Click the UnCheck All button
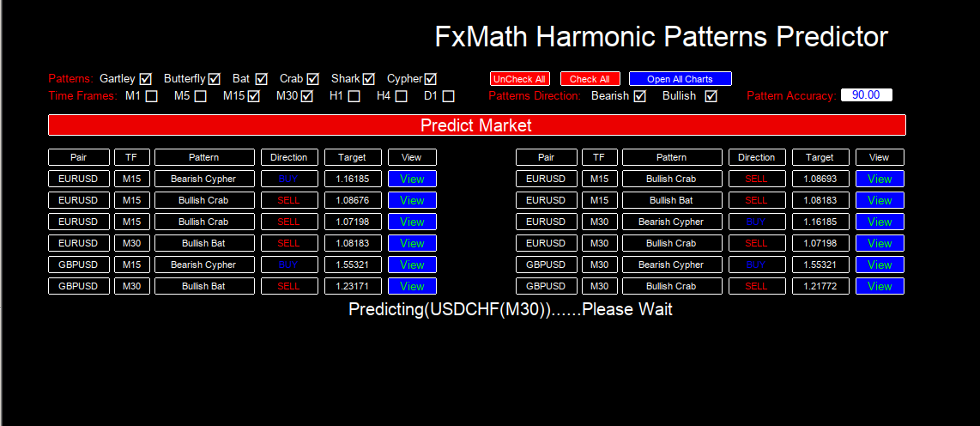Viewport: 980px width, 426px height. (x=520, y=79)
